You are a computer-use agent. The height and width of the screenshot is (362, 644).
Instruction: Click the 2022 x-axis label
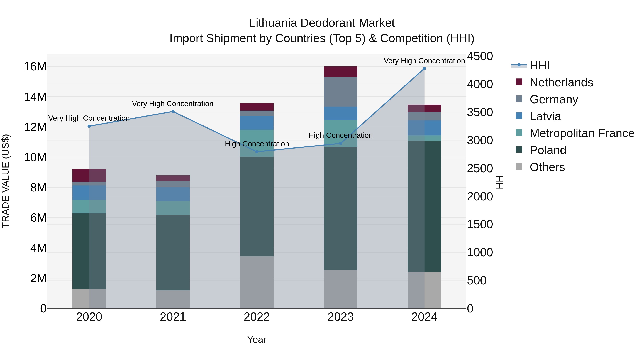(257, 317)
